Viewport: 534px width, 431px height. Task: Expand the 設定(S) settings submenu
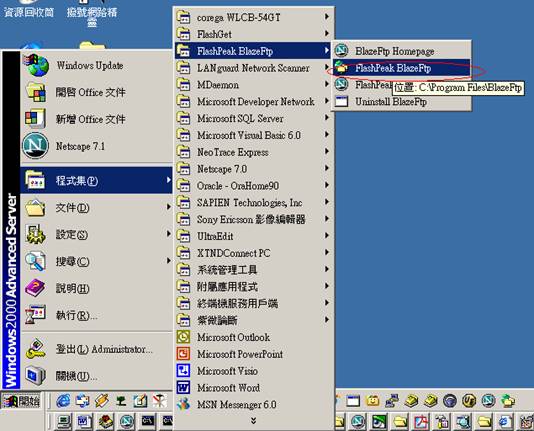click(x=96, y=234)
